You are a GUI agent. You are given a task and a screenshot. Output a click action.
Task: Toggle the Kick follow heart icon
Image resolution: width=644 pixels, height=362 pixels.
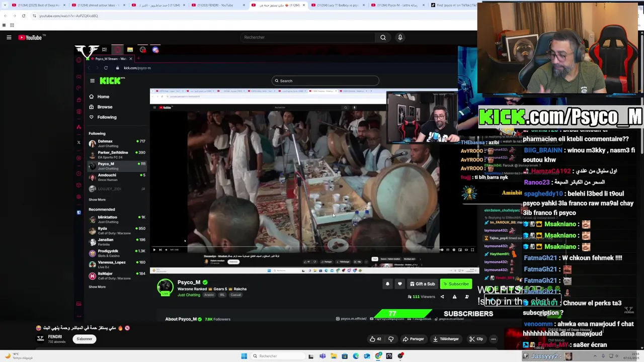coord(400,284)
